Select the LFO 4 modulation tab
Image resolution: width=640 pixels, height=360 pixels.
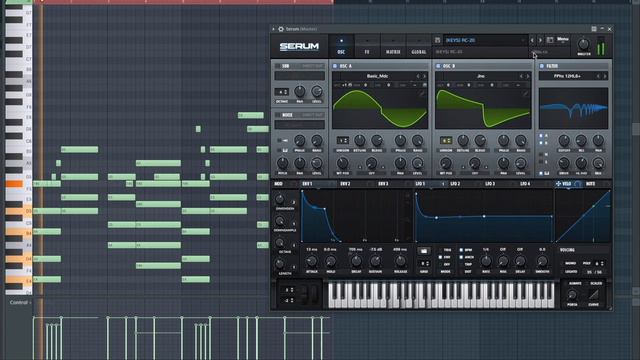525,184
